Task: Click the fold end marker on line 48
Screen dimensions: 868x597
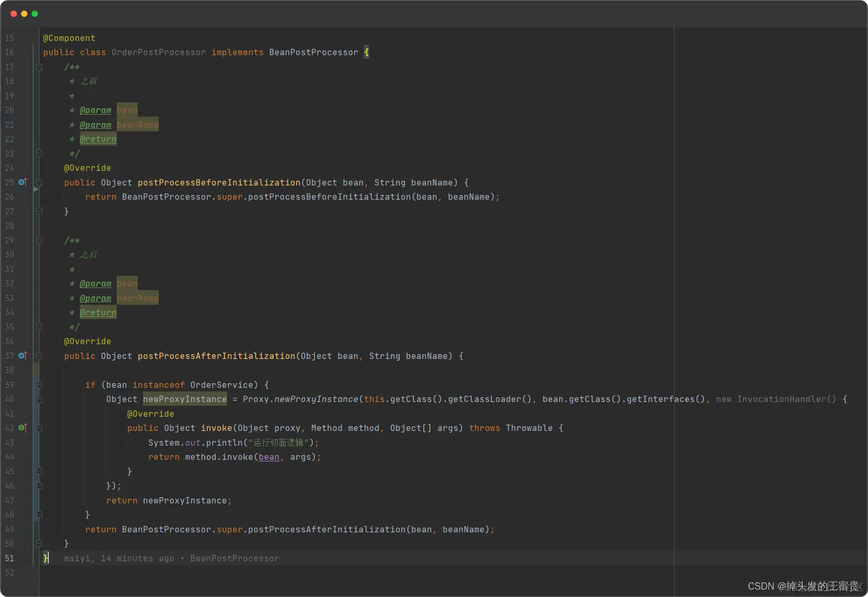Action: 39,514
